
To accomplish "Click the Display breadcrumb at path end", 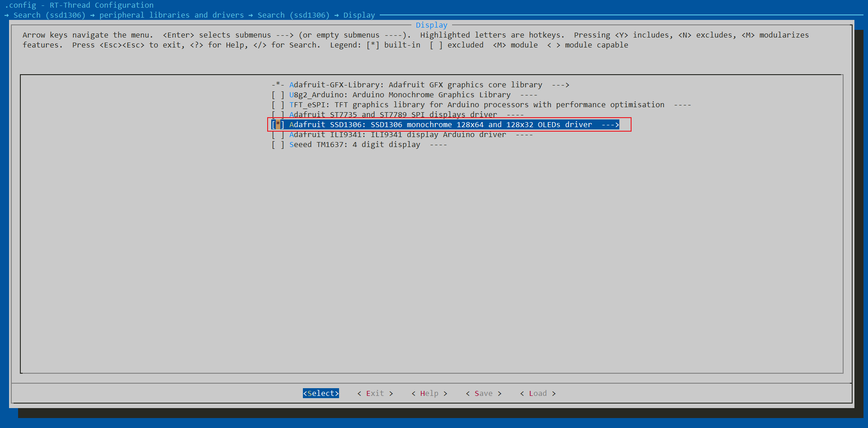I will 359,15.
